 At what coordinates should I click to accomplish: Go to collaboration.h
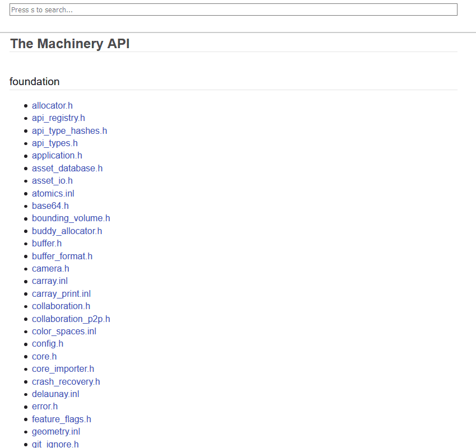[61, 306]
